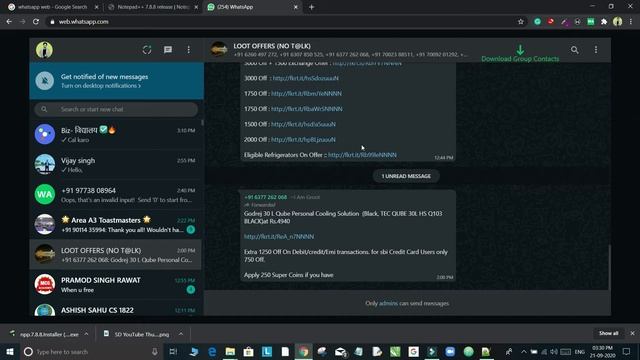Open the left panel three-dot menu
The width and height of the screenshot is (640, 360).
coord(189,50)
